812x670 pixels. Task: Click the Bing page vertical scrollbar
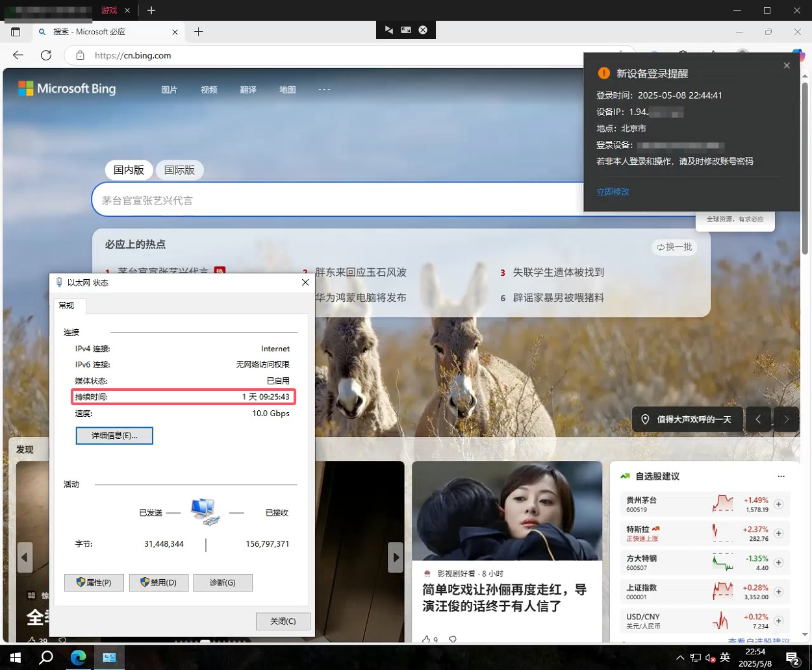(x=806, y=167)
